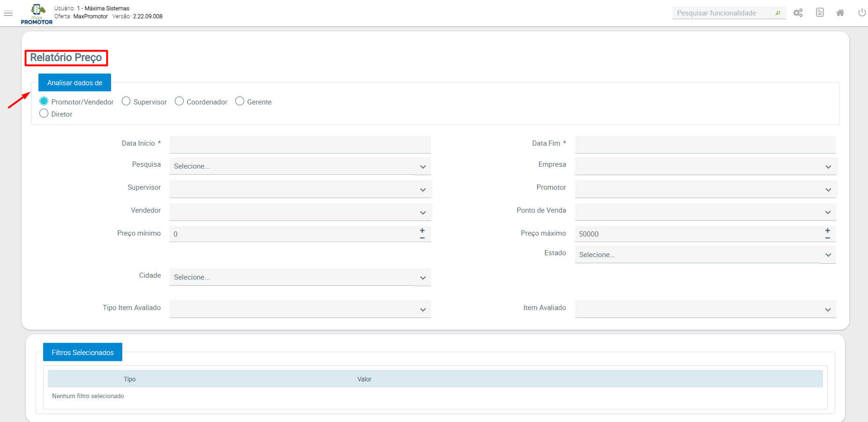Expand the Ponto de Venda dropdown
Image resolution: width=868 pixels, height=422 pixels.
pyautogui.click(x=705, y=212)
